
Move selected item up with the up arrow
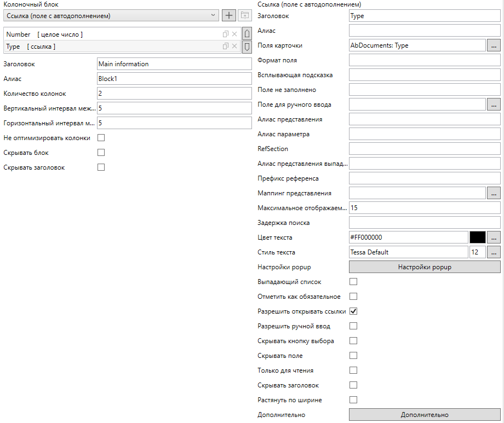247,34
